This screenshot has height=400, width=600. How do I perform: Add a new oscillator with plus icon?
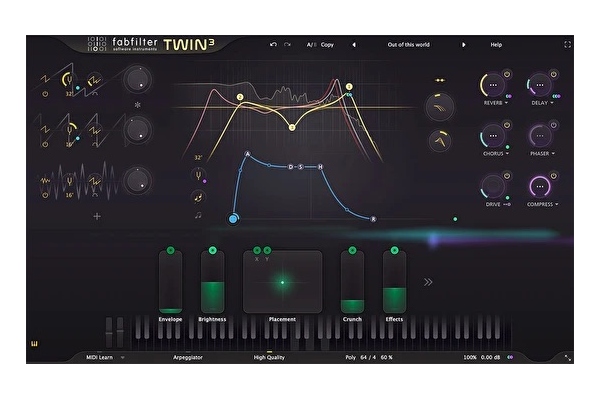point(97,216)
